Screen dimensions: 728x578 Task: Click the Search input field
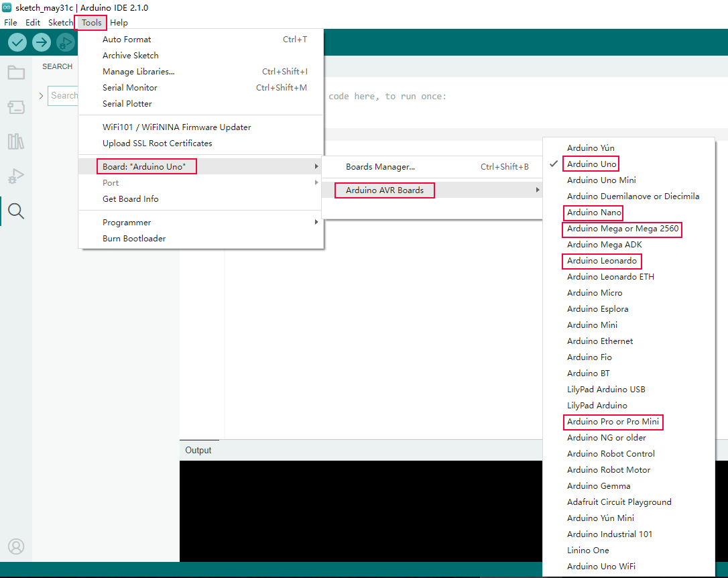[63, 96]
